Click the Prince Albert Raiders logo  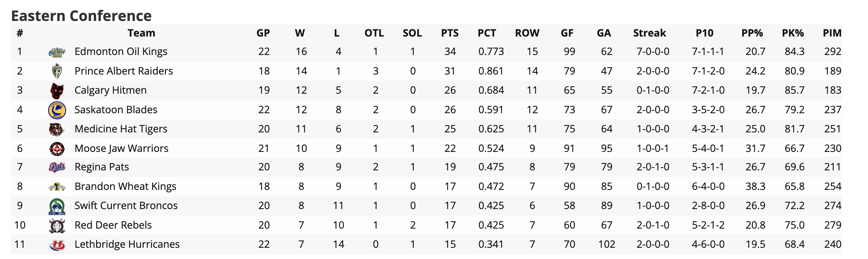tap(57, 71)
